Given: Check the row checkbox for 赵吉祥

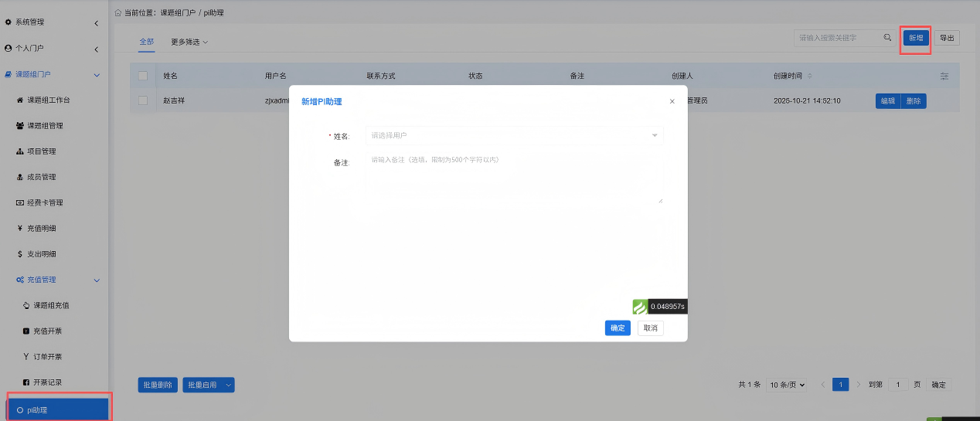Looking at the screenshot, I should [143, 100].
